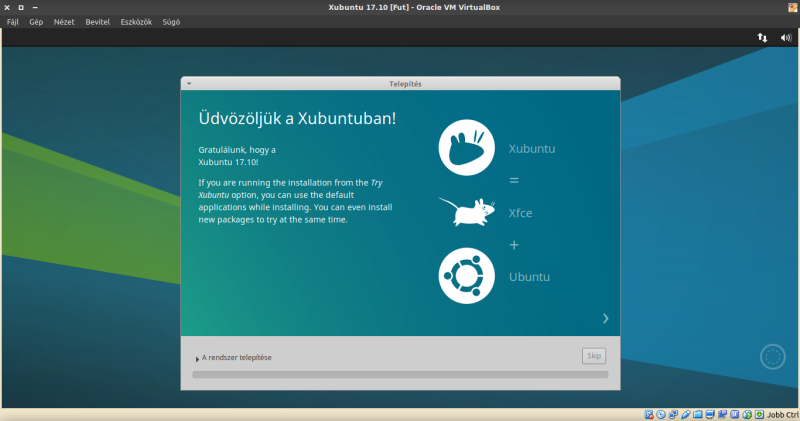Click the network connection icon in top panel
This screenshot has width=800, height=421.
[x=763, y=37]
